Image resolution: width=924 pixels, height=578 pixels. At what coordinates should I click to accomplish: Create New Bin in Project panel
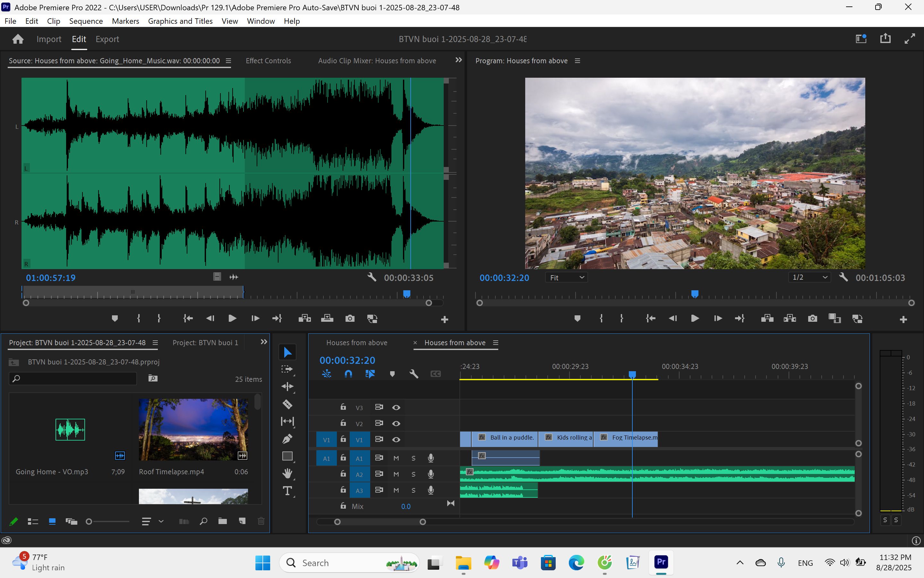click(222, 521)
